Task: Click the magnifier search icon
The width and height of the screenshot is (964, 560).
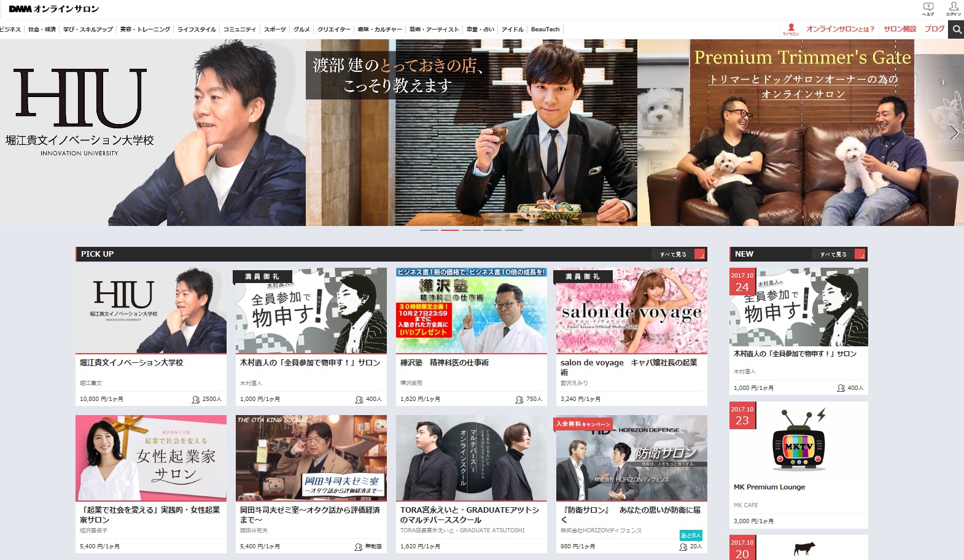Action: (x=957, y=29)
